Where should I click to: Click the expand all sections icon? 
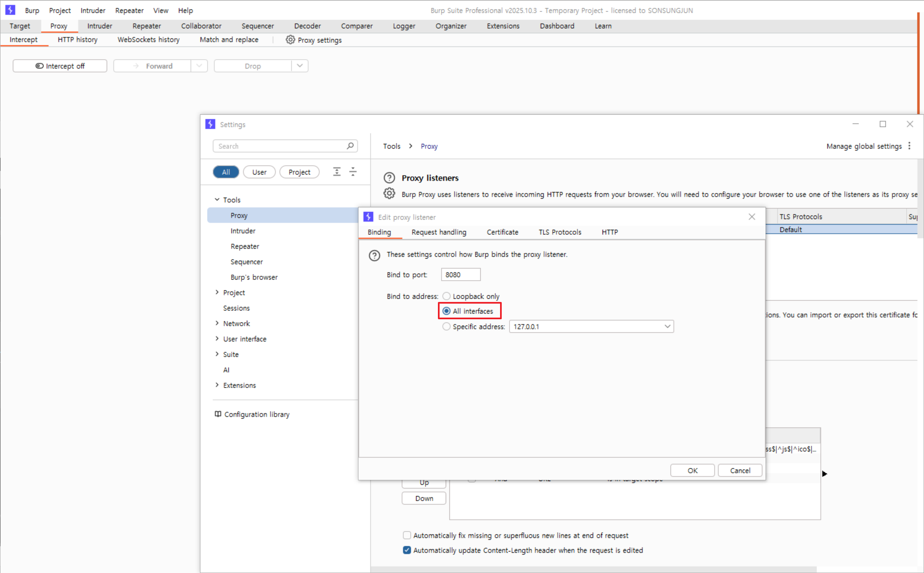click(x=337, y=172)
